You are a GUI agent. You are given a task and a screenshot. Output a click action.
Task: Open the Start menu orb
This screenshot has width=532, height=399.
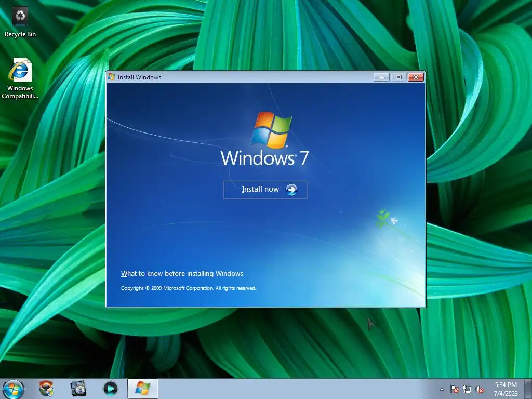[13, 389]
